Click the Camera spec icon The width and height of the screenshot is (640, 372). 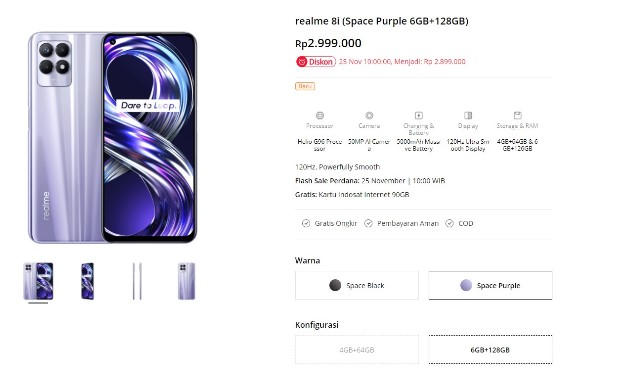coord(369,116)
